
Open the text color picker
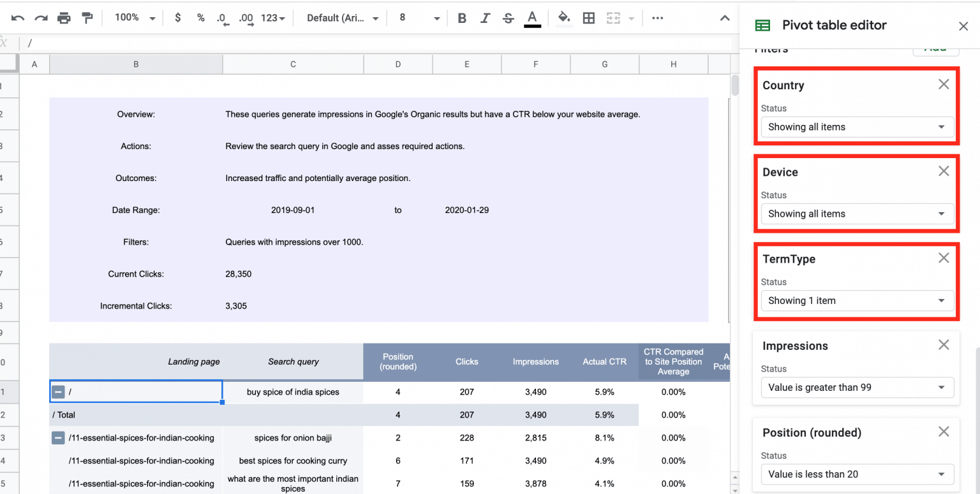click(532, 17)
